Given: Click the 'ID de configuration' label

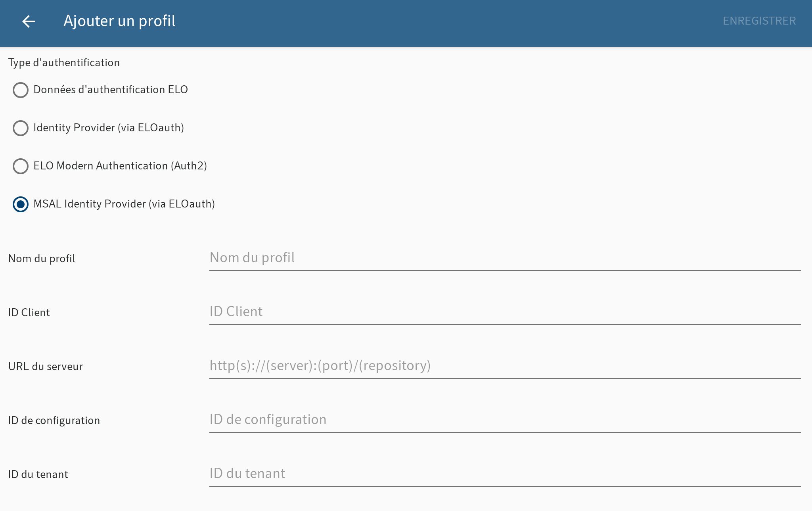Looking at the screenshot, I should point(54,421).
